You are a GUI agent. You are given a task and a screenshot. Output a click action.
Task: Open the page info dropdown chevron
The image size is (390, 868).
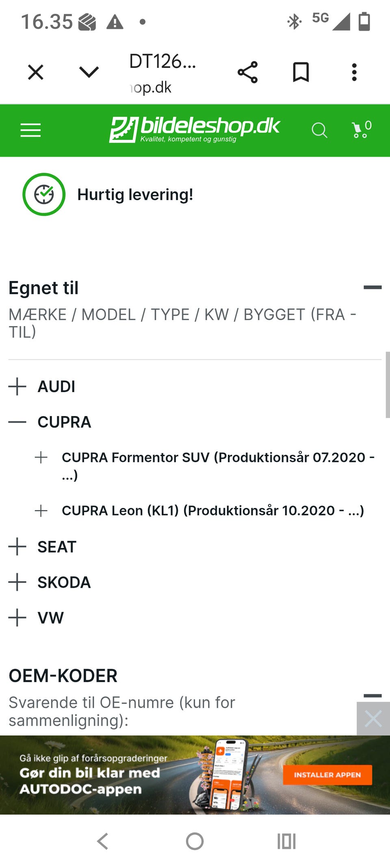[89, 72]
